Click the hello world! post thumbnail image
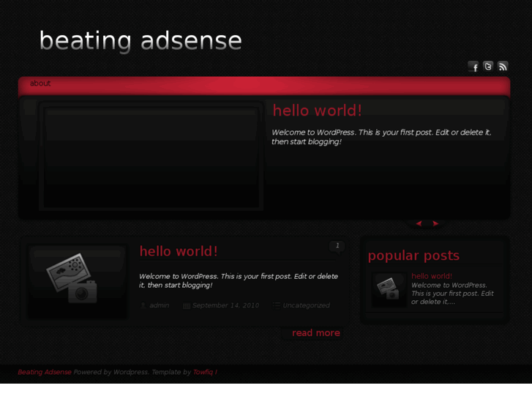 click(x=77, y=281)
